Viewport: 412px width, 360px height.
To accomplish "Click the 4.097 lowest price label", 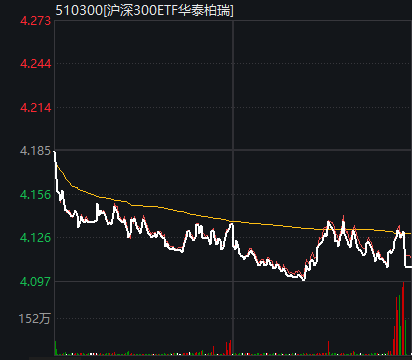I will point(35,281).
